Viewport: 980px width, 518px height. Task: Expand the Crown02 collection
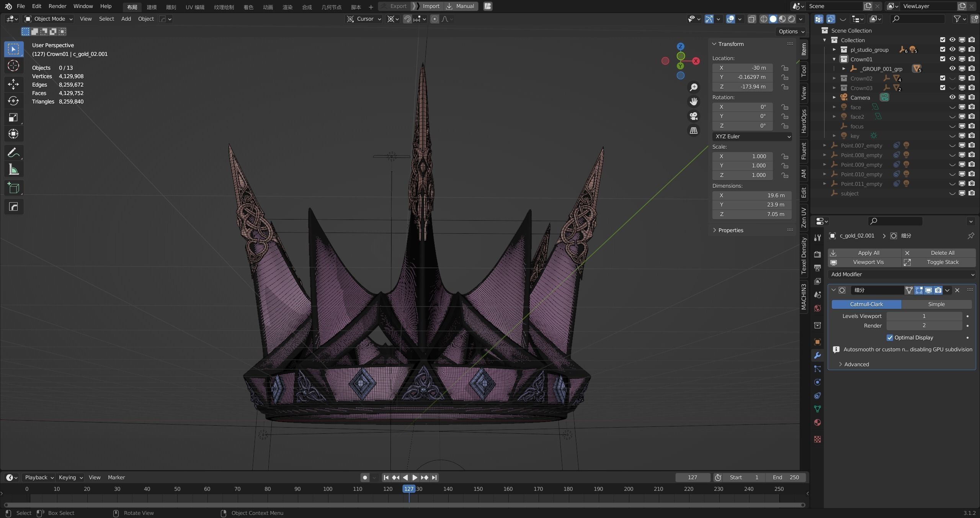(x=834, y=78)
